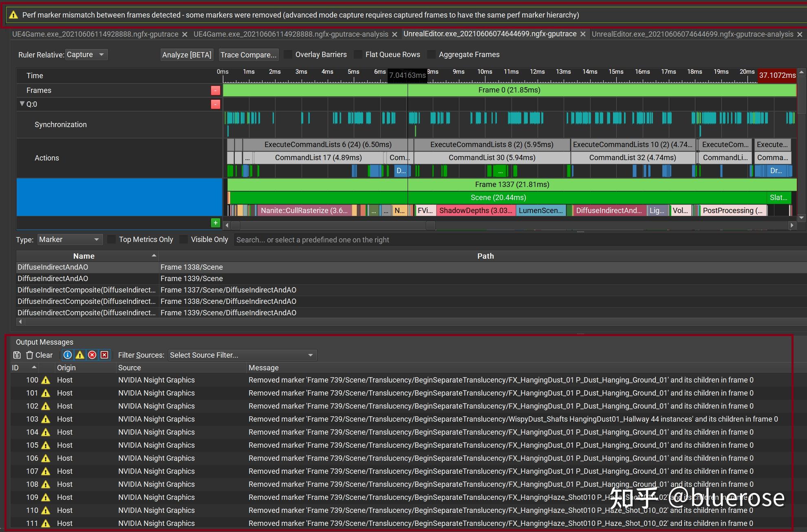The image size is (807, 532).
Task: Open the Ruler Relative Capture dropdown
Action: (x=86, y=55)
